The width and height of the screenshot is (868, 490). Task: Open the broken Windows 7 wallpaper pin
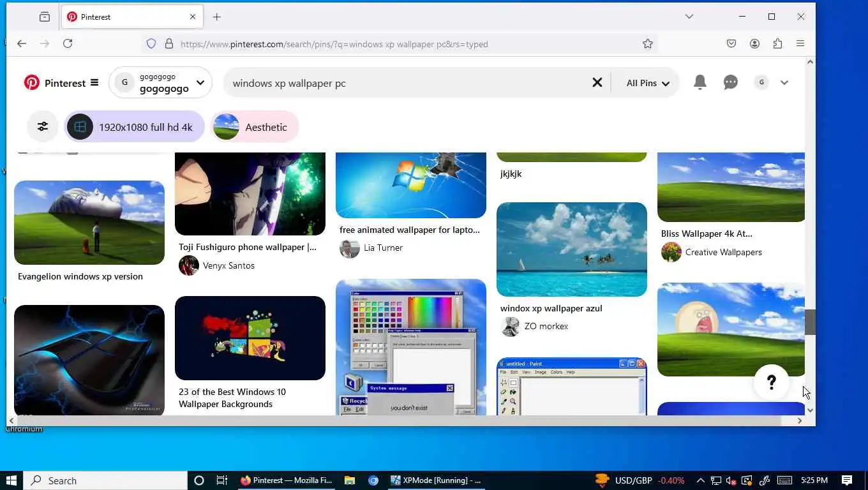coord(411,185)
